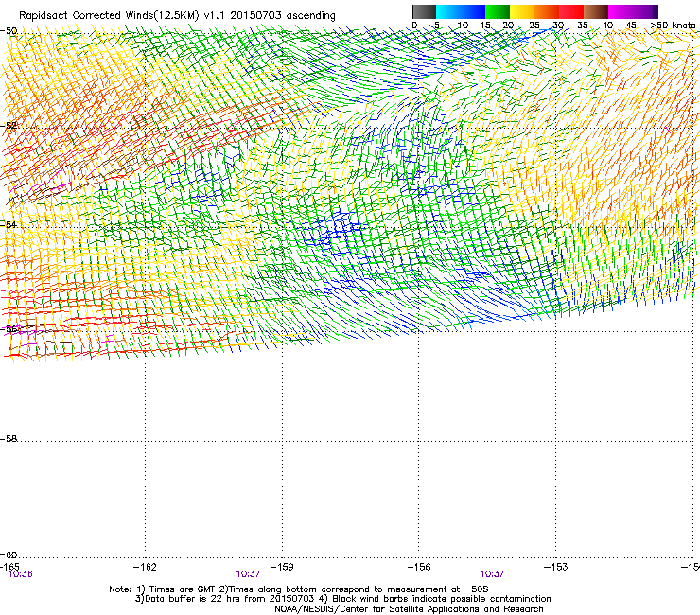Click the '>50 knots' legend label
This screenshot has width=700, height=615.
tap(673, 25)
